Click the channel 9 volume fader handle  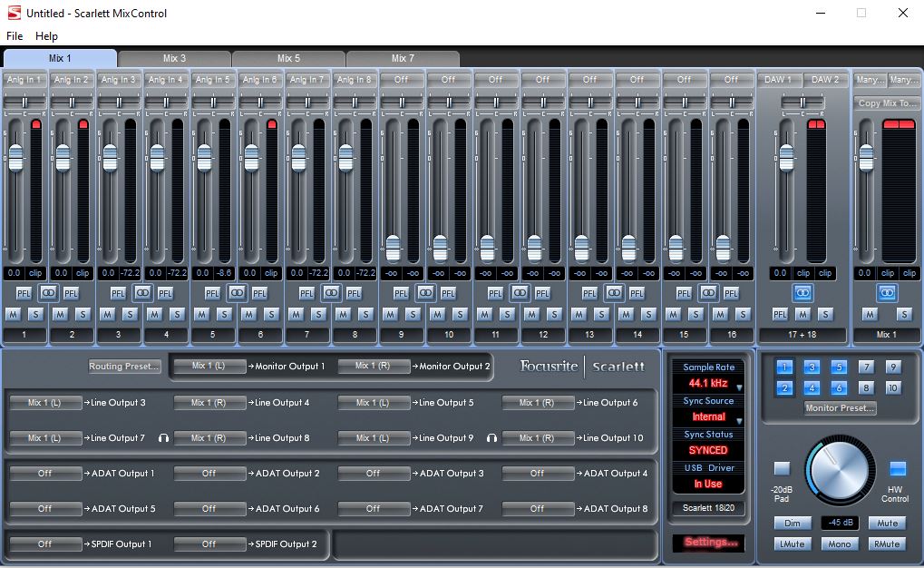pyautogui.click(x=393, y=249)
